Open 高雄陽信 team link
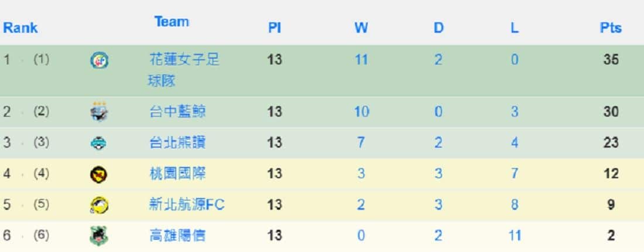Viewport: 644px width, 252px height. coord(177,236)
